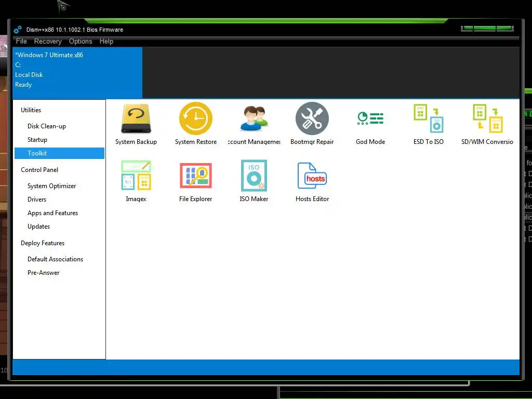Open the Help menu
The width and height of the screenshot is (532, 399).
[106, 42]
